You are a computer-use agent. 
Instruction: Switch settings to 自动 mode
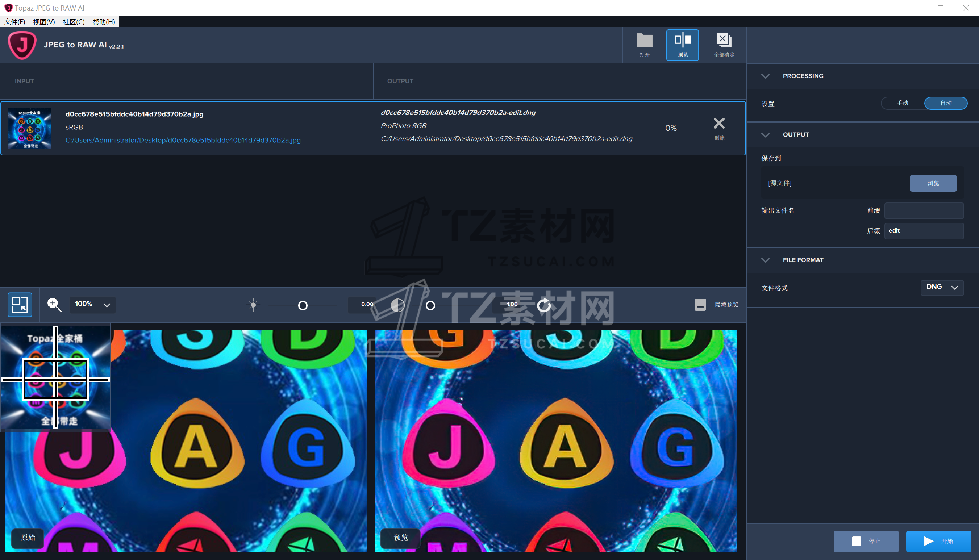(946, 103)
